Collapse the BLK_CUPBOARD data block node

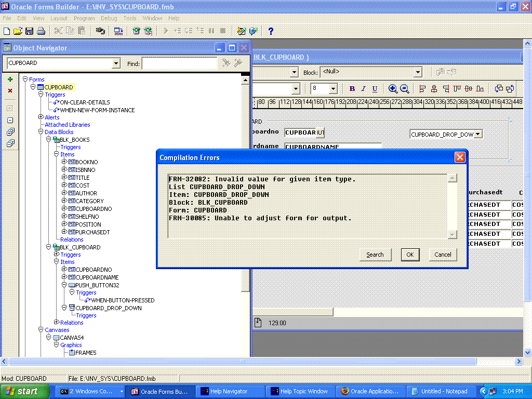click(x=48, y=247)
